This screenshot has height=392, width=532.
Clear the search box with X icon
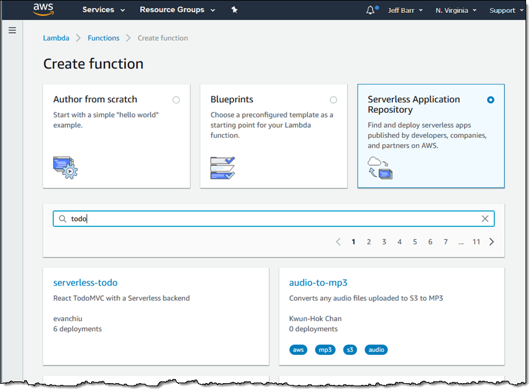[485, 219]
